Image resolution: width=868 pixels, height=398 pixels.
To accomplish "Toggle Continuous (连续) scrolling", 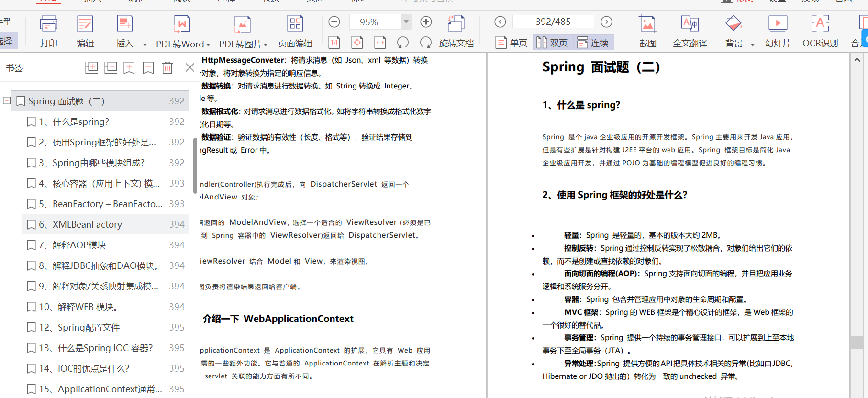I will [x=593, y=43].
